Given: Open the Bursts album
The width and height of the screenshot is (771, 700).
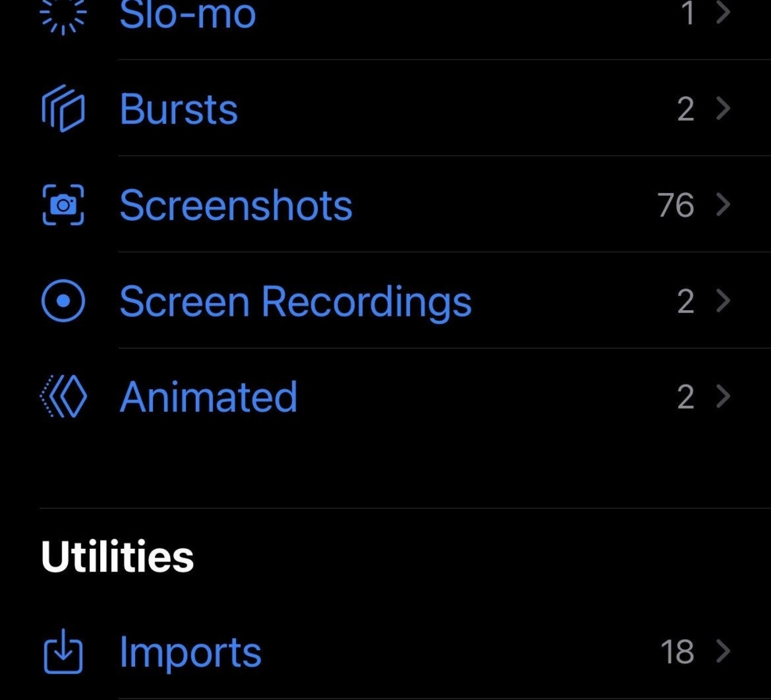Looking at the screenshot, I should tap(179, 109).
